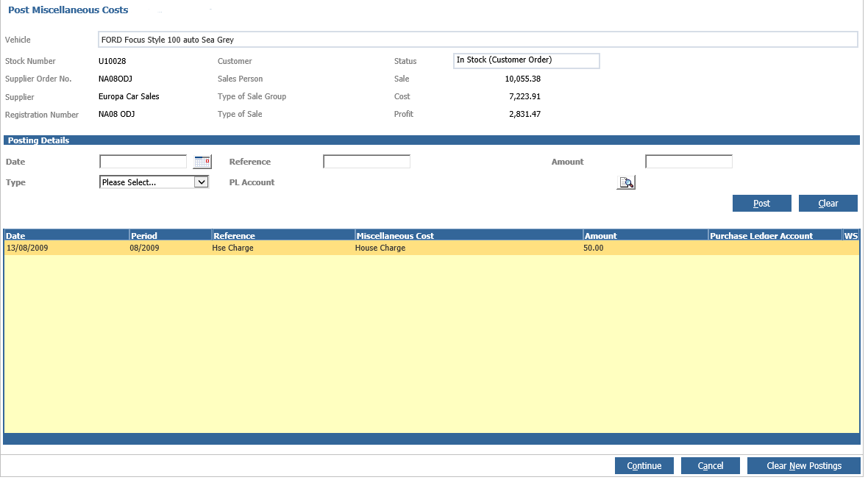The width and height of the screenshot is (868, 480).
Task: Click the PL Account label
Action: pos(252,182)
